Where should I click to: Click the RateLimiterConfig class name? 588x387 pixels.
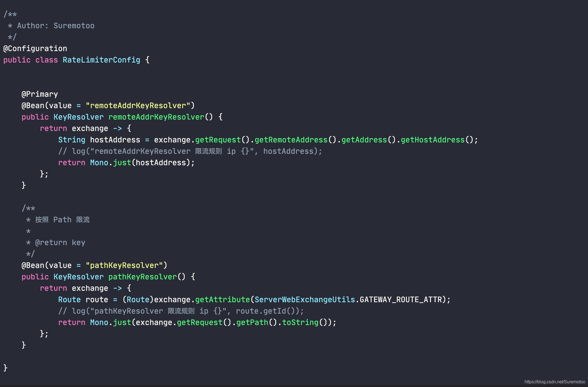[x=101, y=60]
